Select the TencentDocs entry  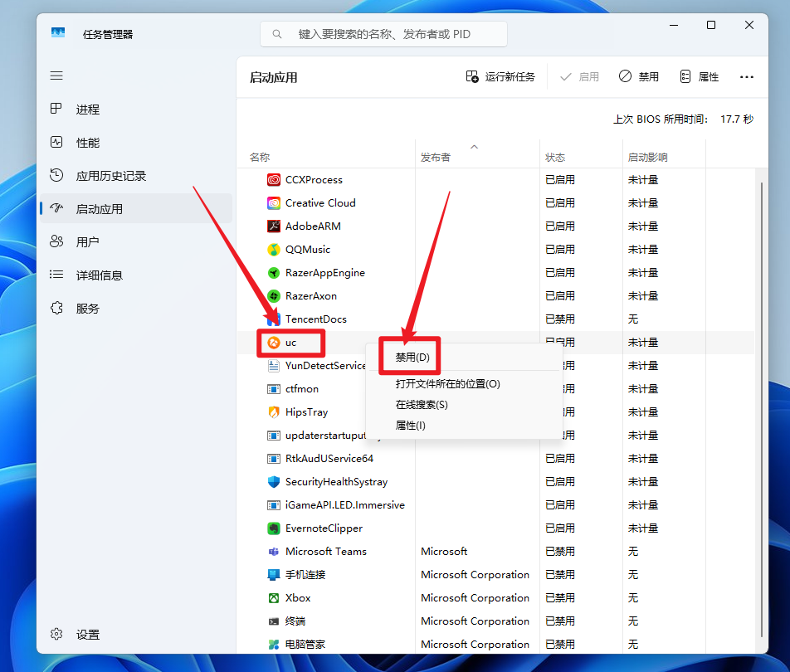point(316,319)
